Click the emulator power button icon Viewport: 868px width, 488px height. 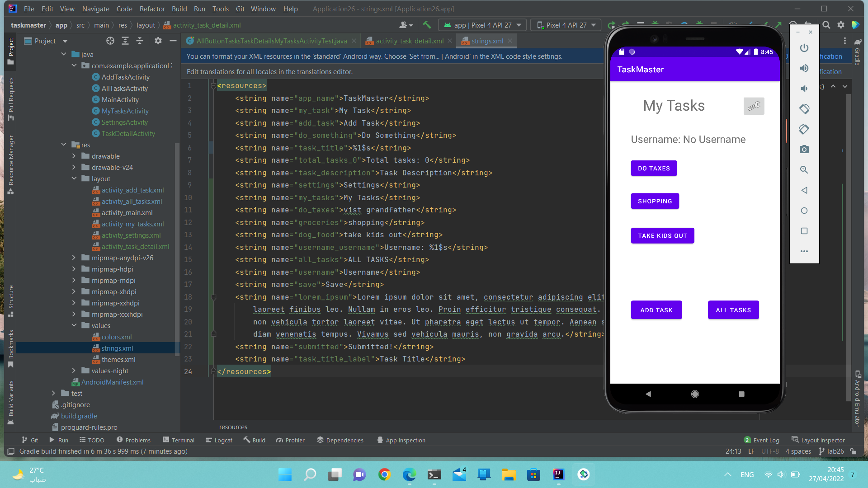[804, 48]
